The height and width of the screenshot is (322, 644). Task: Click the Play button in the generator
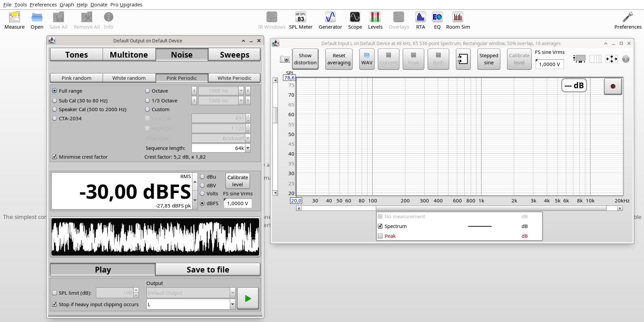coord(103,269)
